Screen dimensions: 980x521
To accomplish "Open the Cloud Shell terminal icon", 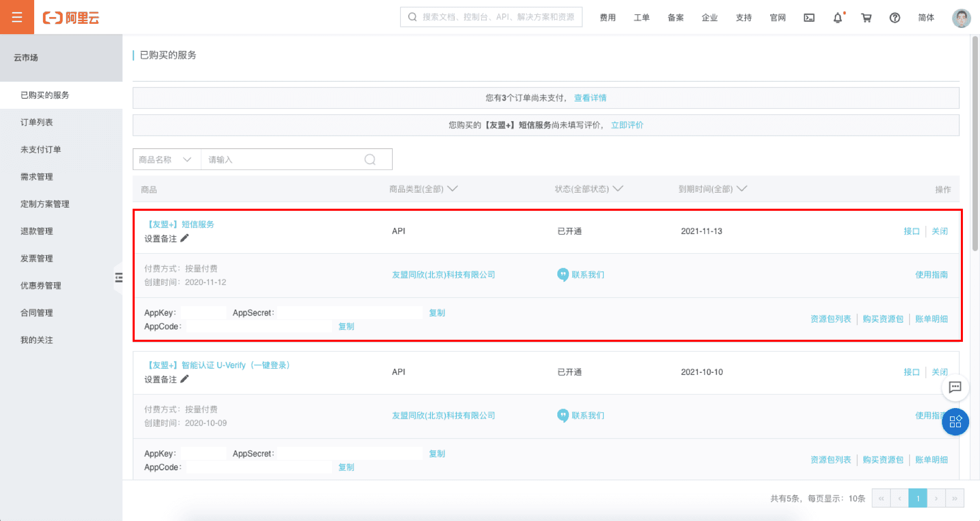I will pyautogui.click(x=809, y=18).
